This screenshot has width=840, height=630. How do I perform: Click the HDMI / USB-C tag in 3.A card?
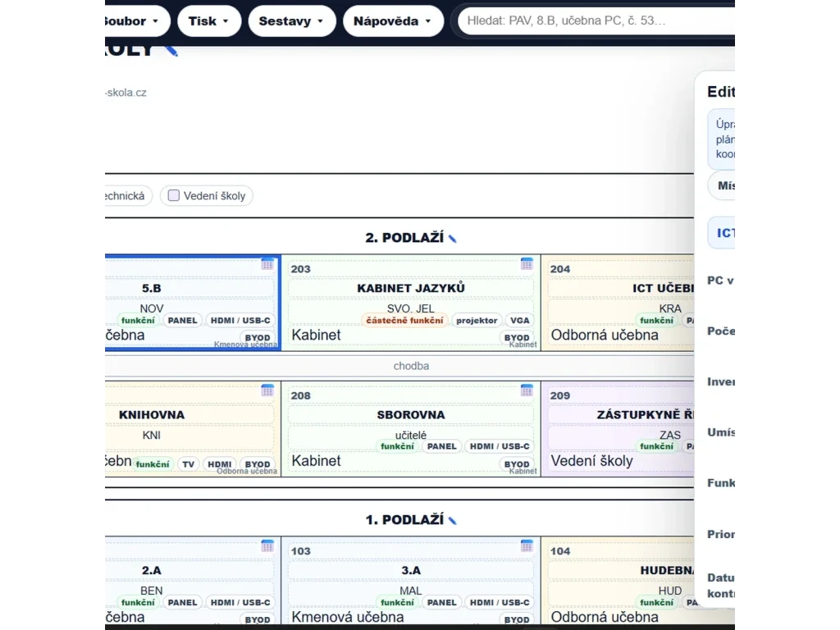(x=500, y=602)
